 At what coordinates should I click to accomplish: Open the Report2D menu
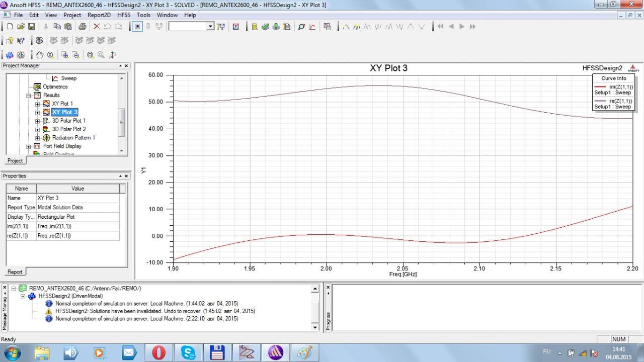[x=99, y=15]
